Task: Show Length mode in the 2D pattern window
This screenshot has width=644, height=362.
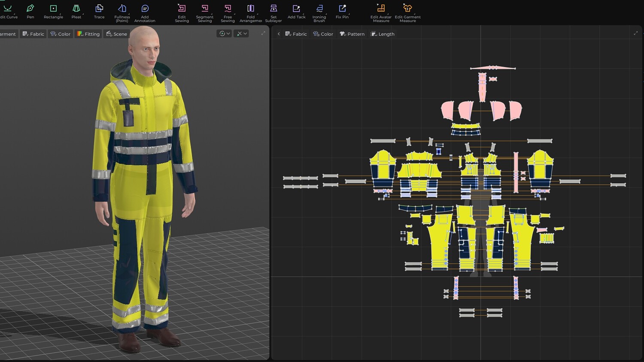Action: (x=383, y=34)
